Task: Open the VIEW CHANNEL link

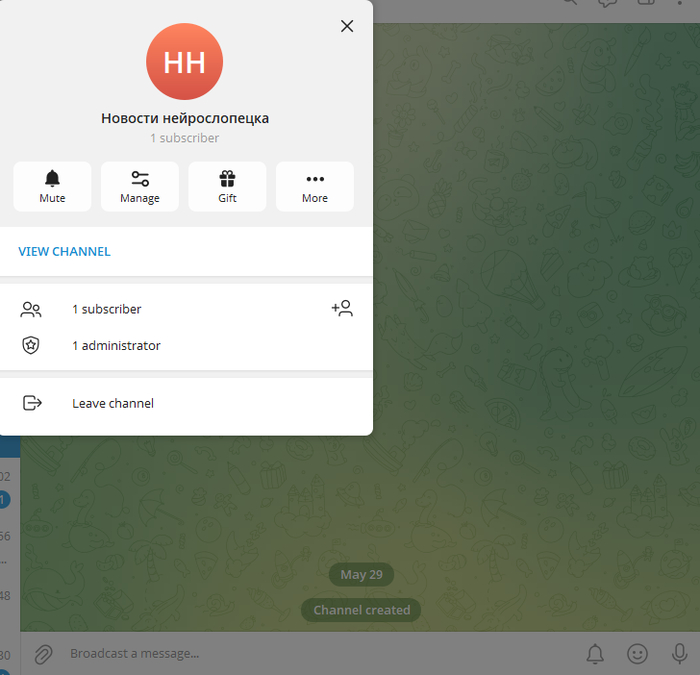Action: pos(64,251)
